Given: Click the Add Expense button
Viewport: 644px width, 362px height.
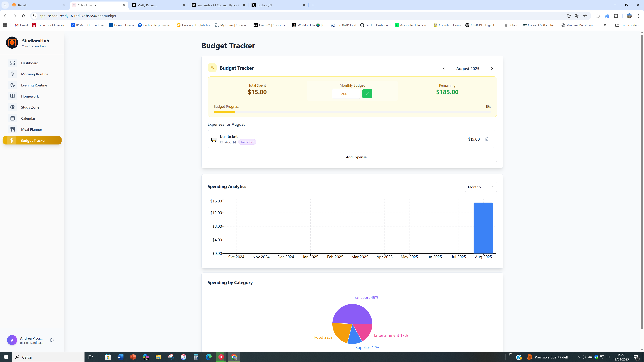Looking at the screenshot, I should pos(352,157).
